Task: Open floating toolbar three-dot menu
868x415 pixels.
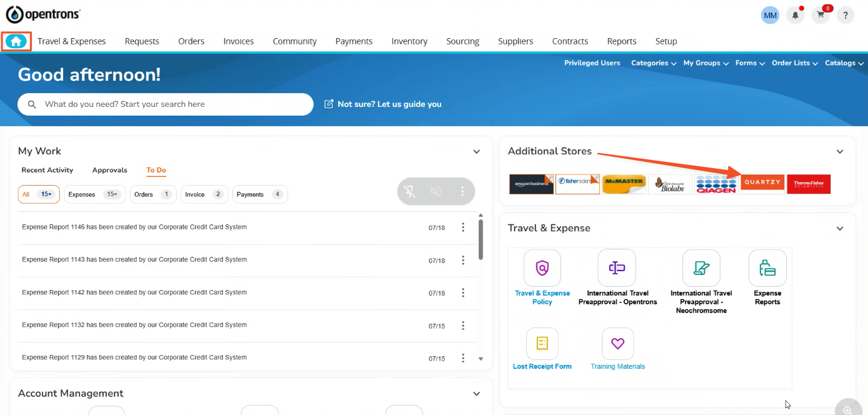Action: point(462,191)
